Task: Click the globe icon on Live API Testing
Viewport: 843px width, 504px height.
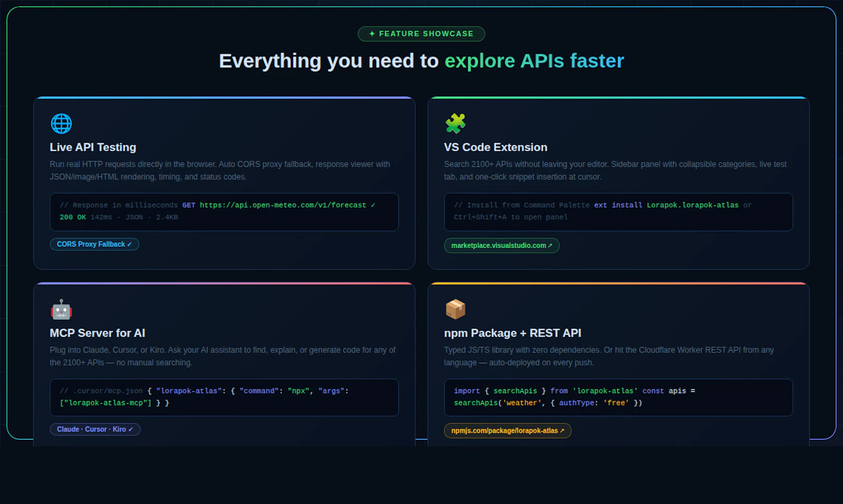Action: pyautogui.click(x=61, y=124)
